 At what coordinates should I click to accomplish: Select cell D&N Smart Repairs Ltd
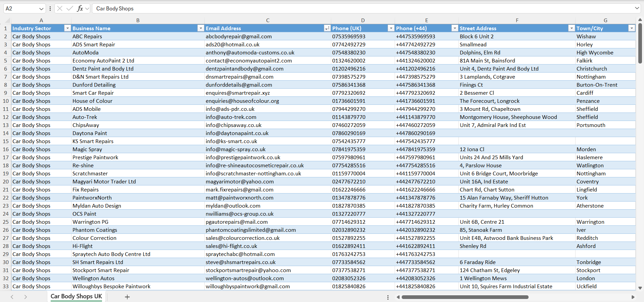click(138, 77)
